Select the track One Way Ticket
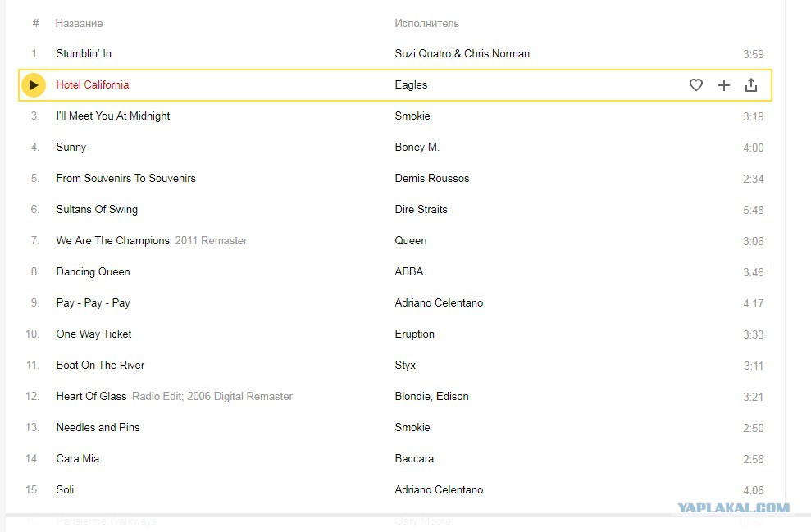Screen dimensions: 811x532 (x=93, y=334)
